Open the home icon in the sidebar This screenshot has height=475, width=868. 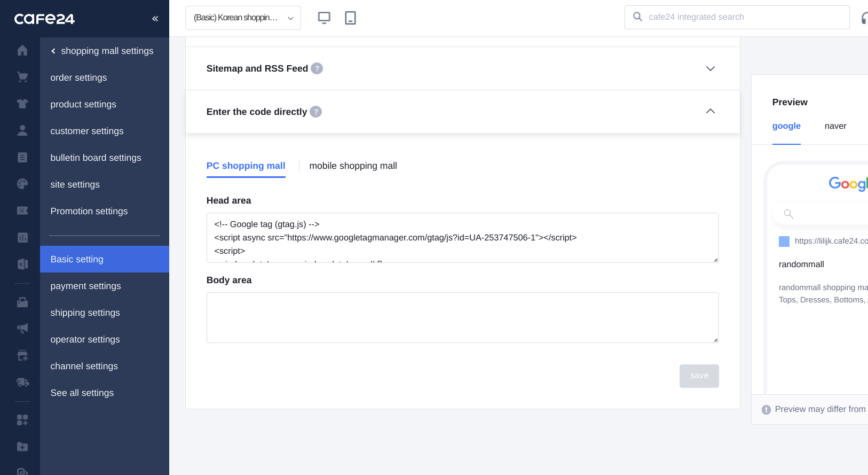click(22, 50)
